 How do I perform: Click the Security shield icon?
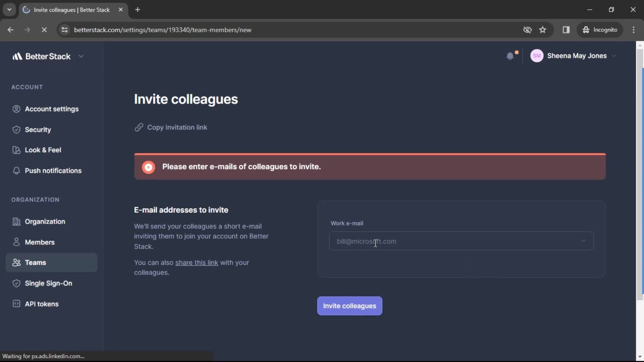16,130
